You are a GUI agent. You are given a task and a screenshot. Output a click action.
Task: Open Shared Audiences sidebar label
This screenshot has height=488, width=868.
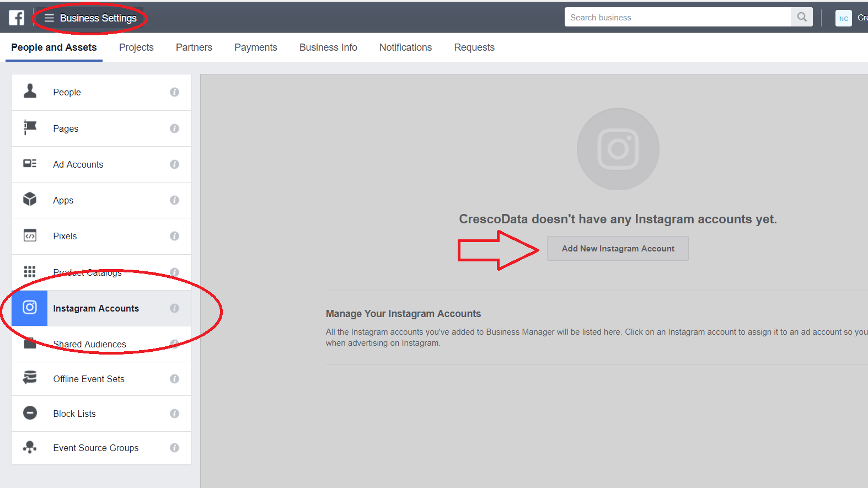coord(89,344)
